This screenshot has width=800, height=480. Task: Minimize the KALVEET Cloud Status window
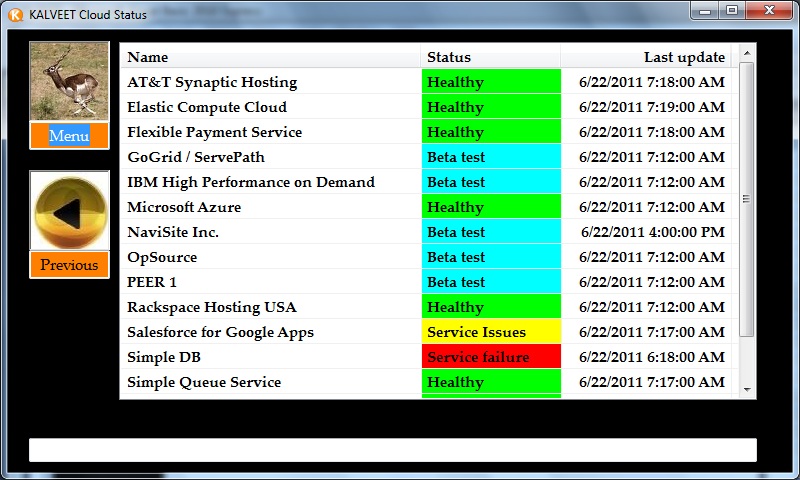point(705,11)
